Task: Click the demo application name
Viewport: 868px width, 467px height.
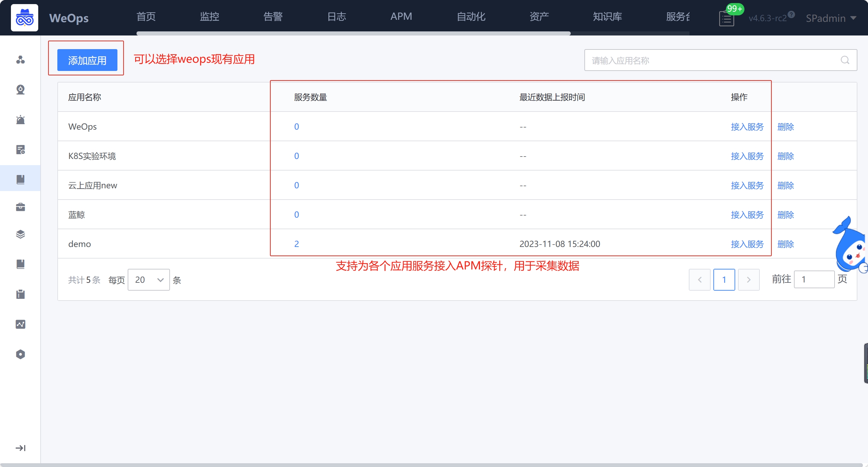Action: point(80,244)
